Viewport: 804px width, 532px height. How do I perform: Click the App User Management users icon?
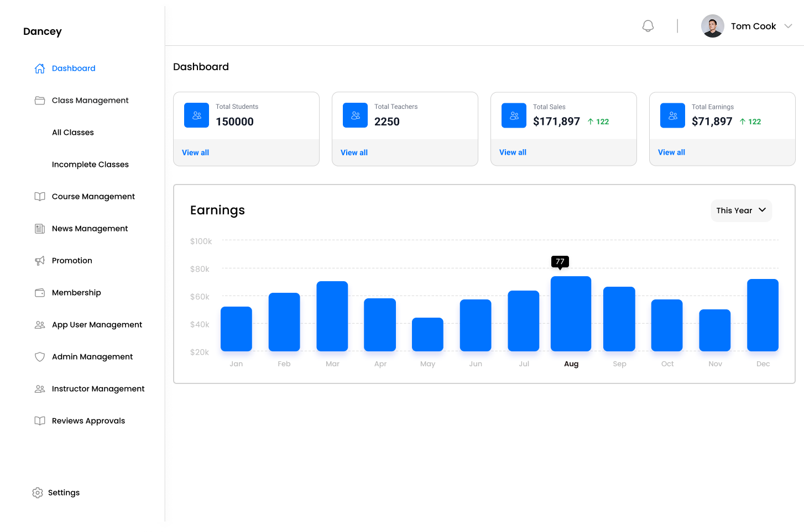[x=39, y=324]
